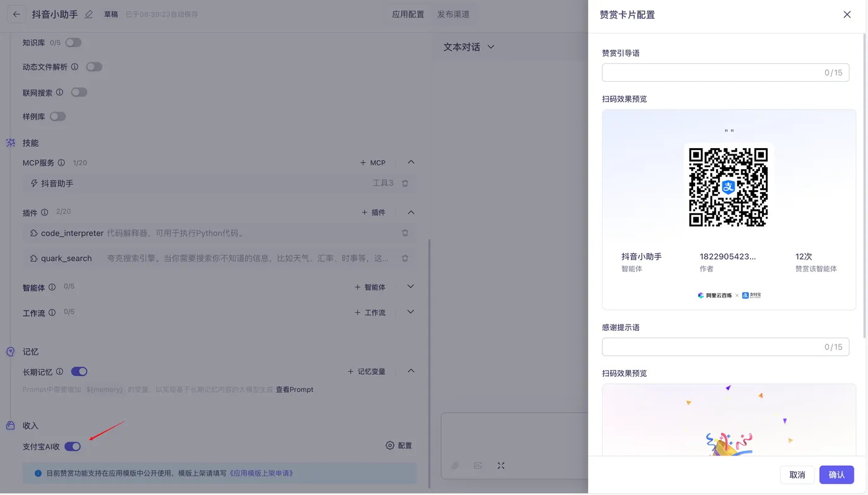Image resolution: width=868 pixels, height=495 pixels.
Task: Enable the 联网搜索 switch
Action: (x=79, y=92)
